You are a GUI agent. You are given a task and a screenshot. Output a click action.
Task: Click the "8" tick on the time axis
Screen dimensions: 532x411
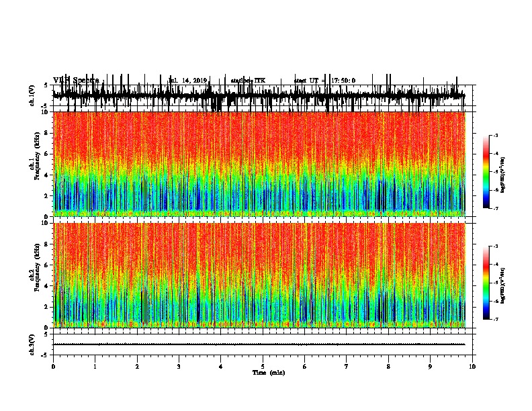pyautogui.click(x=388, y=367)
